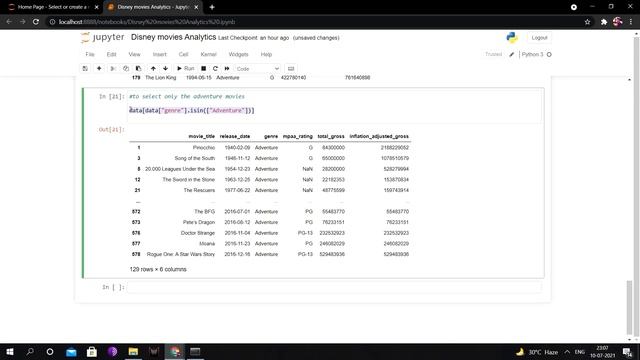
Task: Click the Logout button
Action: (x=539, y=38)
